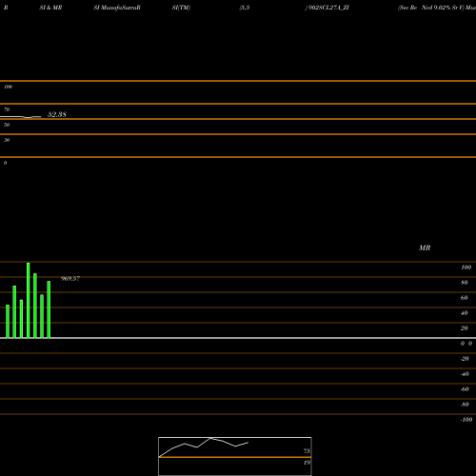Click the 40 label on MR axis

point(465,313)
